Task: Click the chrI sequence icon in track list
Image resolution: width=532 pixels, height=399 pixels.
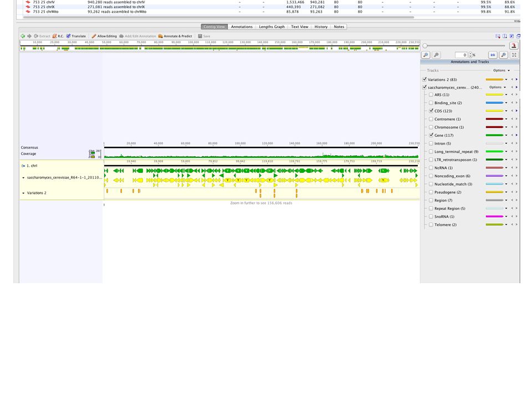Action: click(23, 166)
